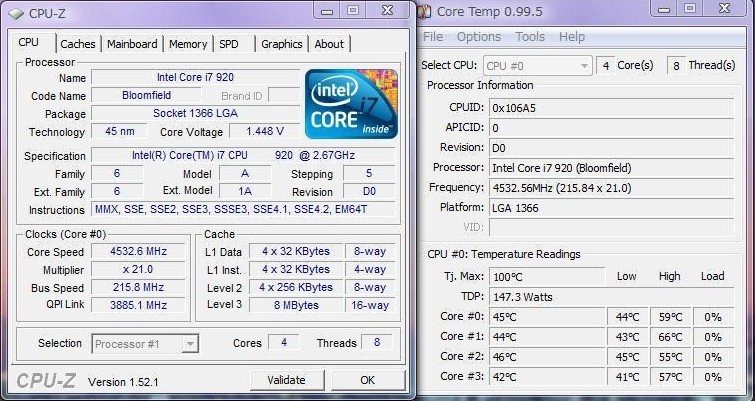
Task: Click the Core Voltage value 1.448 V
Action: [x=264, y=131]
